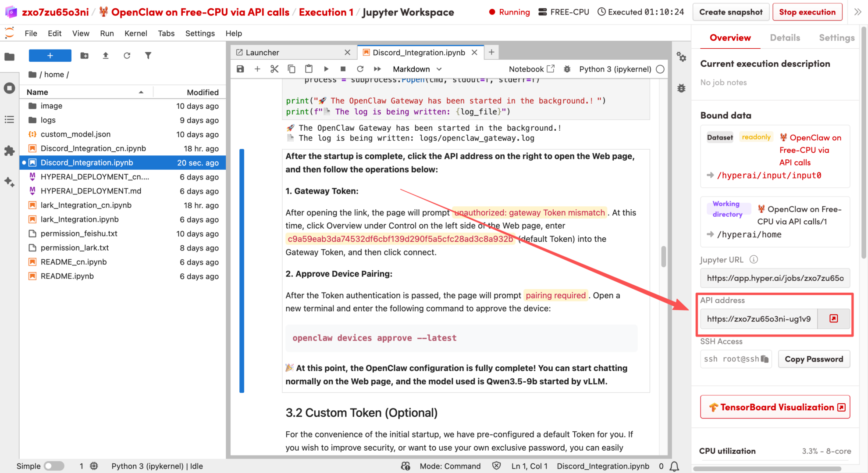The width and height of the screenshot is (868, 473).
Task: Open the API address in new window
Action: coord(833,319)
